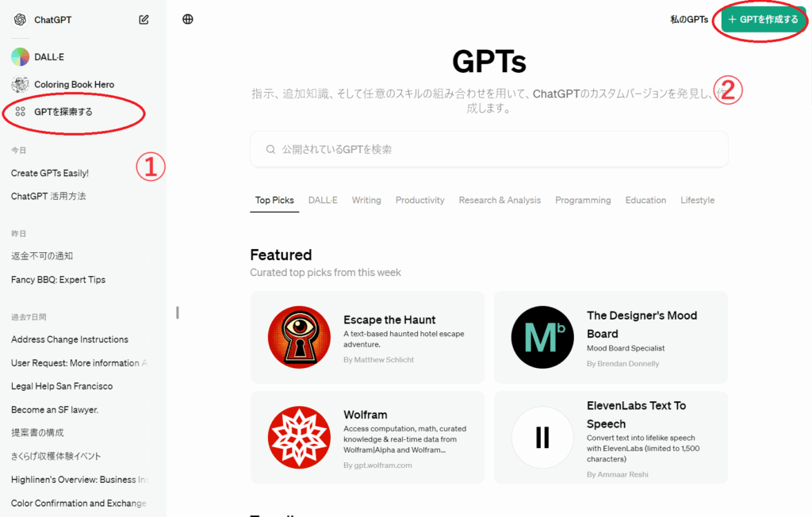Switch to the Writing tab

(x=366, y=200)
